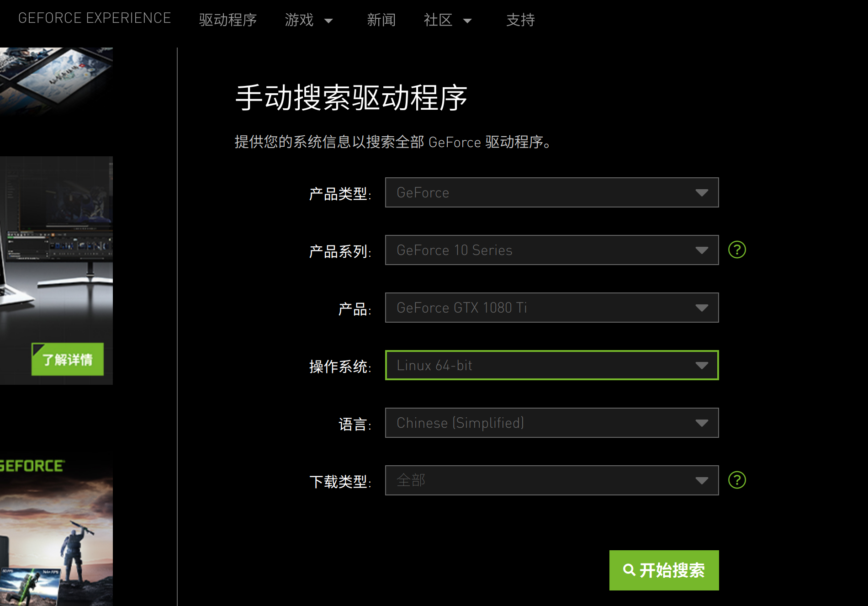Open the 驱动程序 navigation item
Screen dimensions: 868x606
coord(228,20)
